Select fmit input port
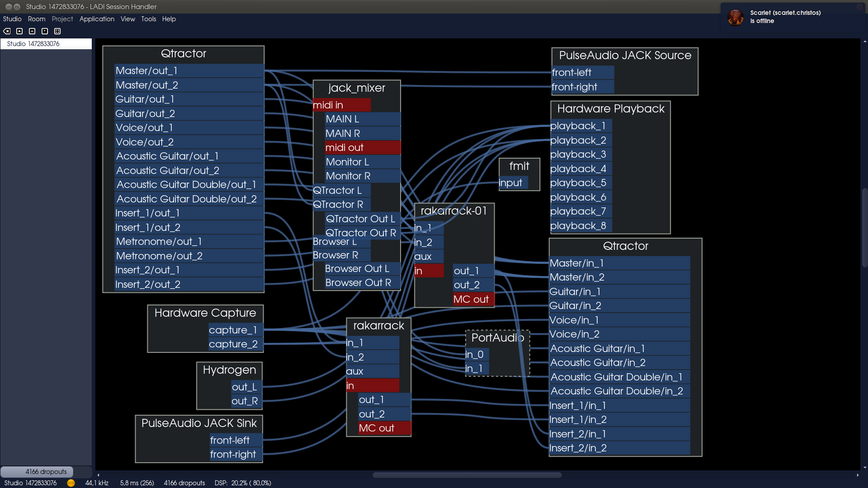The image size is (868, 488). point(513,183)
